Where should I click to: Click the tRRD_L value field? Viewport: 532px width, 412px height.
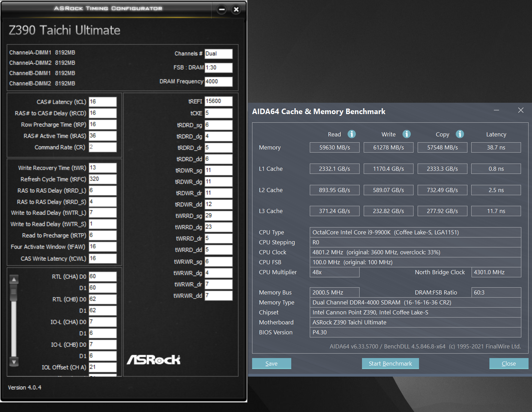(x=103, y=190)
